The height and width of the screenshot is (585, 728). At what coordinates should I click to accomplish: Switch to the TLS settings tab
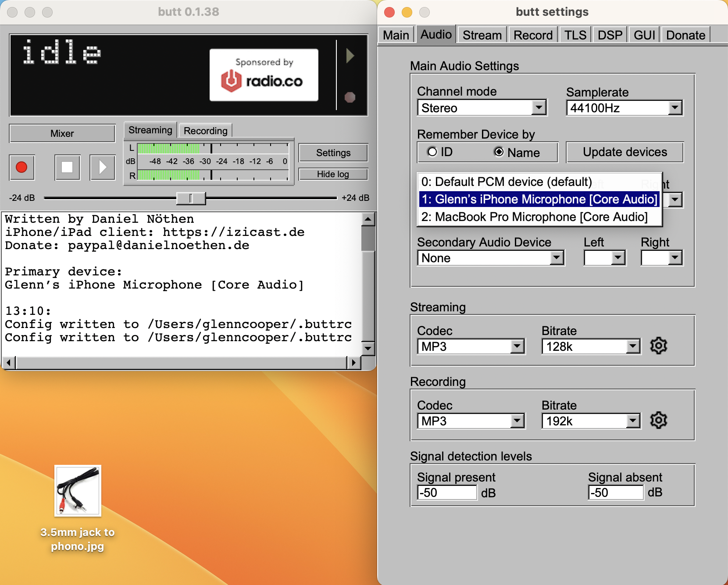tap(575, 35)
